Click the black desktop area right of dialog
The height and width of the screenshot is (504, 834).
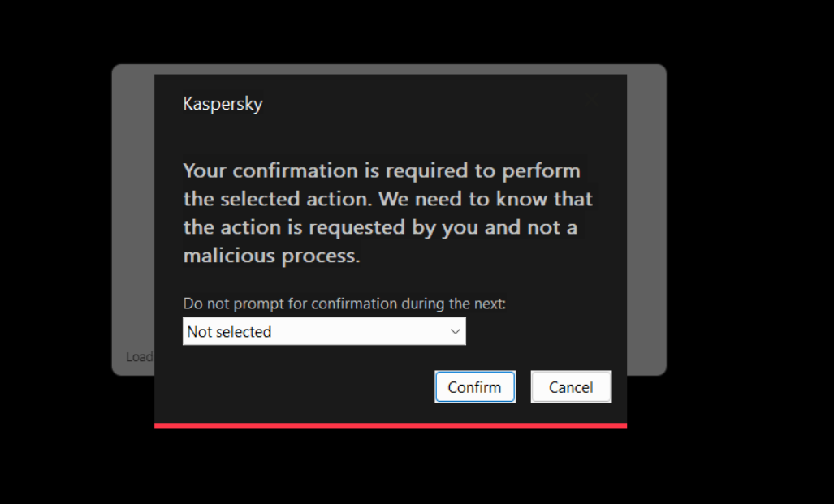(747, 243)
